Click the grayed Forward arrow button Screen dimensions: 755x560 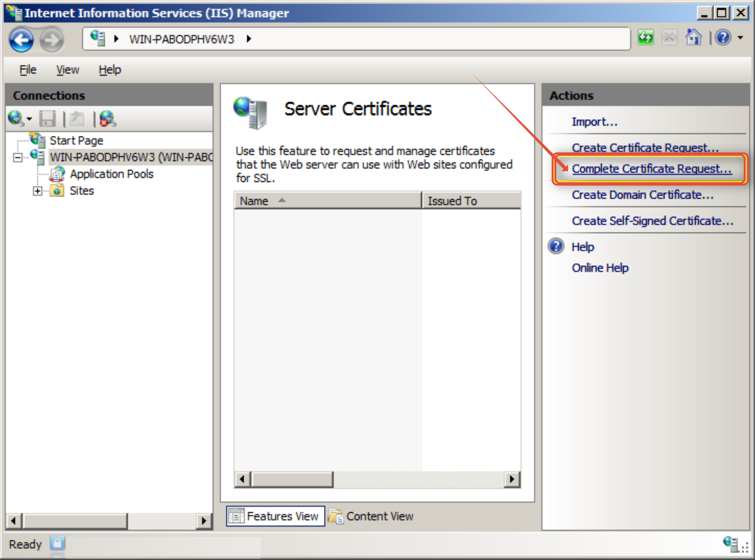pos(51,40)
